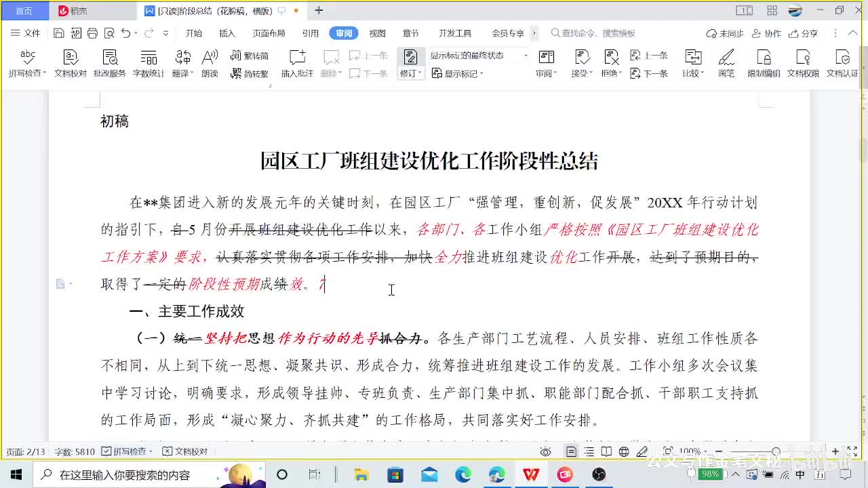The width and height of the screenshot is (868, 488).
Task: Expand the 接受 dropdown arrow
Action: click(x=591, y=74)
